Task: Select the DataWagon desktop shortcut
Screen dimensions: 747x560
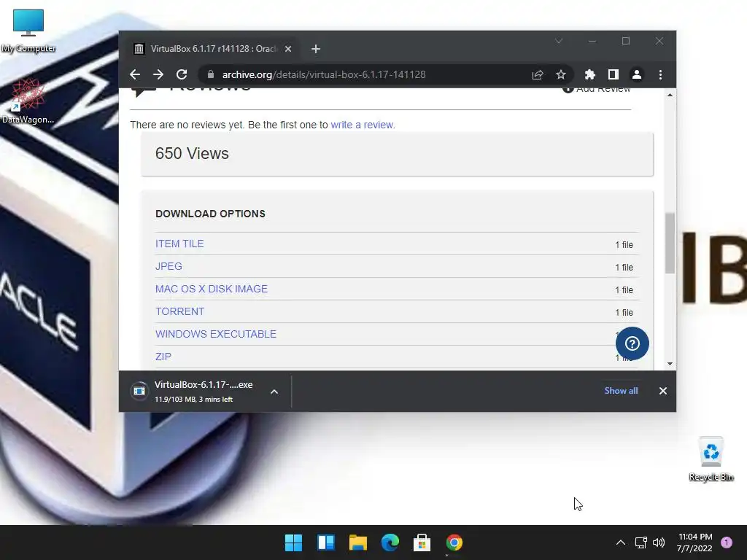Action: tap(28, 101)
